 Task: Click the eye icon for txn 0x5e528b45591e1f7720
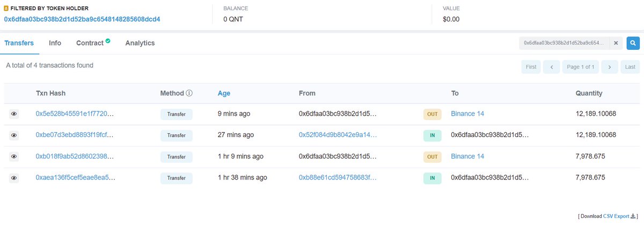(14, 114)
